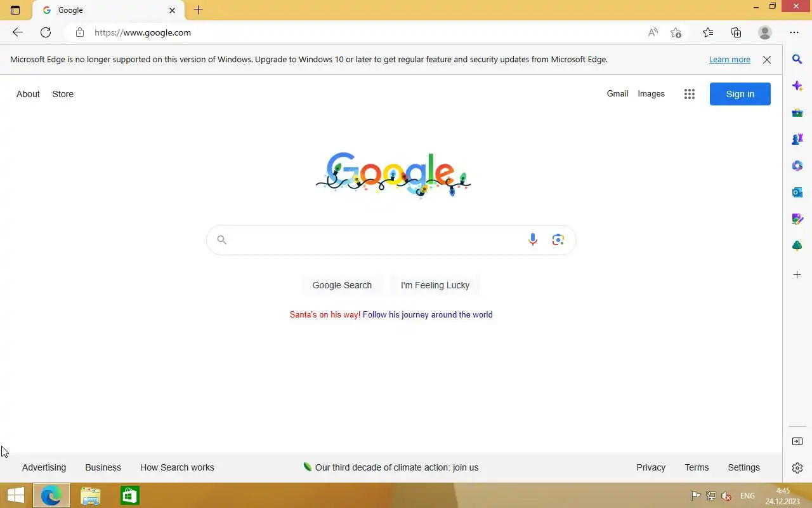
Task: Open How Search works footer link
Action: coord(177,467)
